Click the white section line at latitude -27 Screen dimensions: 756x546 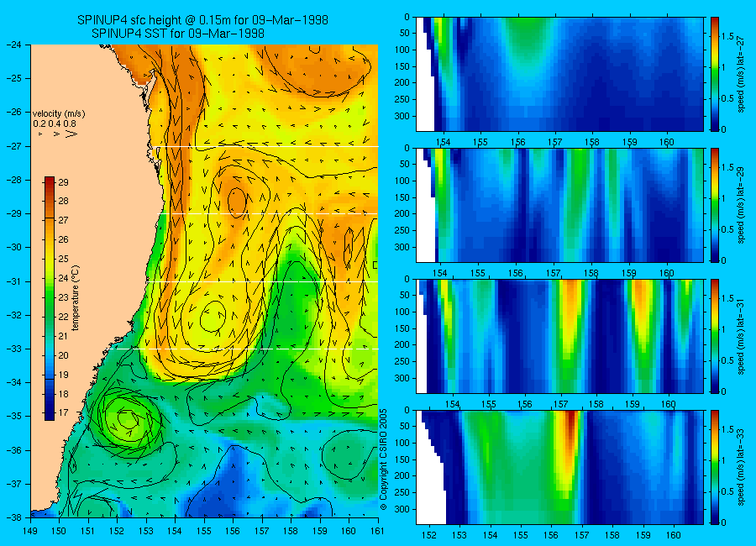(267, 146)
